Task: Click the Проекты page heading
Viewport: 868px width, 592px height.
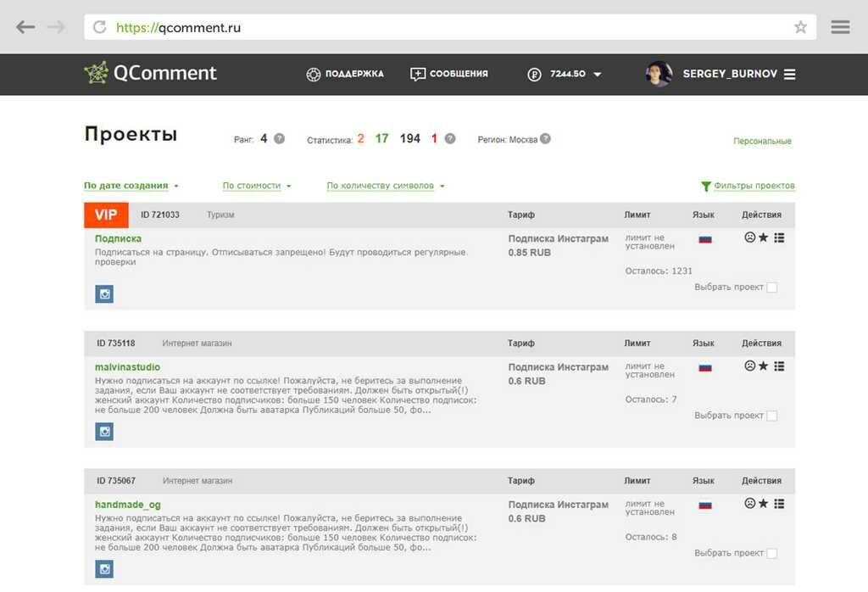Action: tap(131, 134)
